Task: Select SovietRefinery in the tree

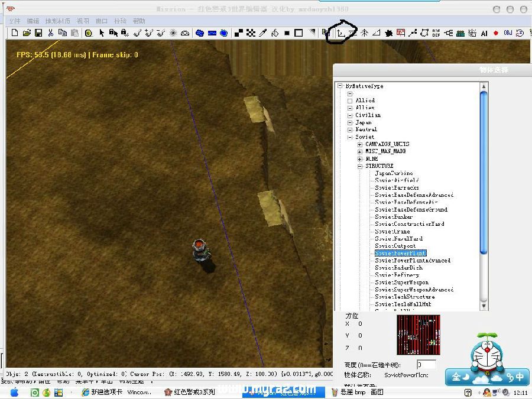Action: (397, 275)
